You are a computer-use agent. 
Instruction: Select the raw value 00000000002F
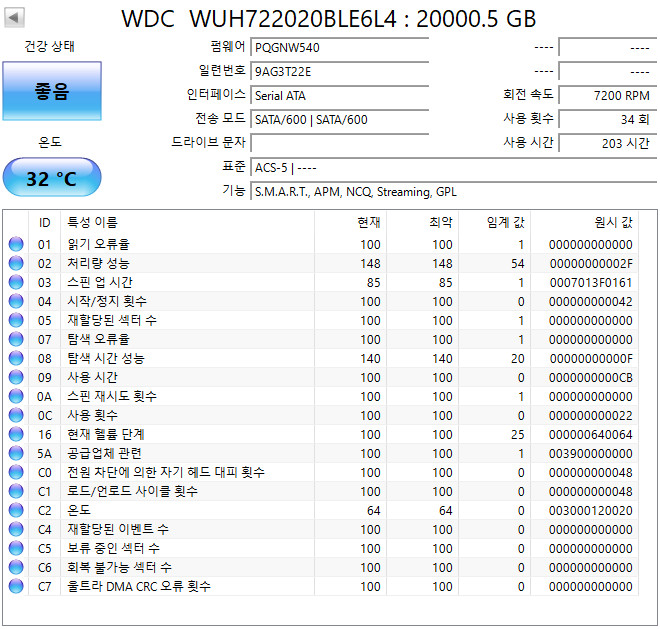(x=591, y=264)
